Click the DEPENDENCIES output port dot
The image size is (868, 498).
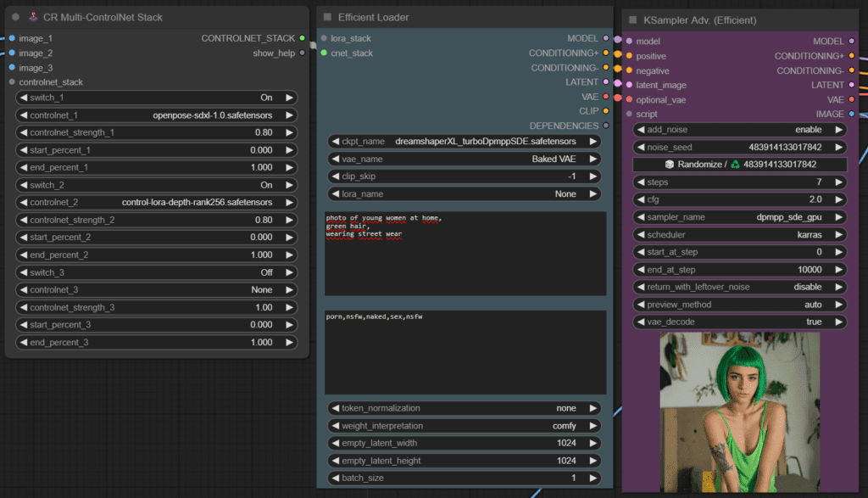[x=606, y=126]
